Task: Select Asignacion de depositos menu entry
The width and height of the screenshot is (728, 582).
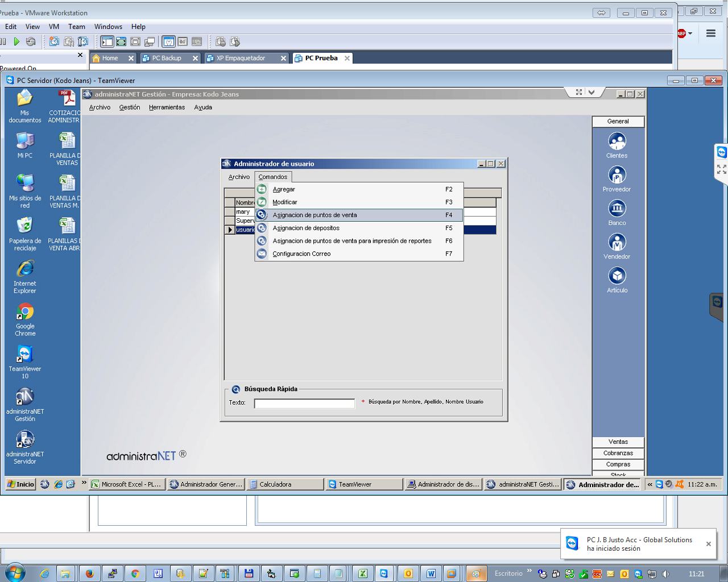Action: 306,228
